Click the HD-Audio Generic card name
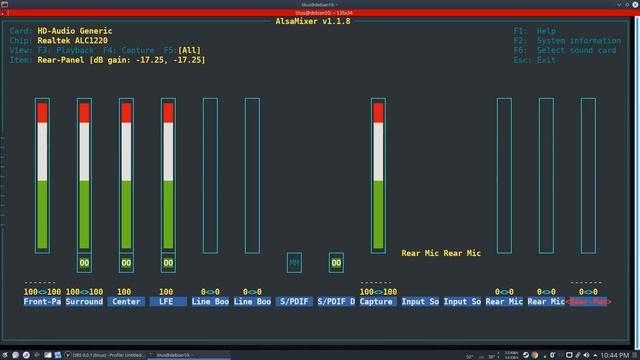Image resolution: width=640 pixels, height=360 pixels. tap(75, 31)
